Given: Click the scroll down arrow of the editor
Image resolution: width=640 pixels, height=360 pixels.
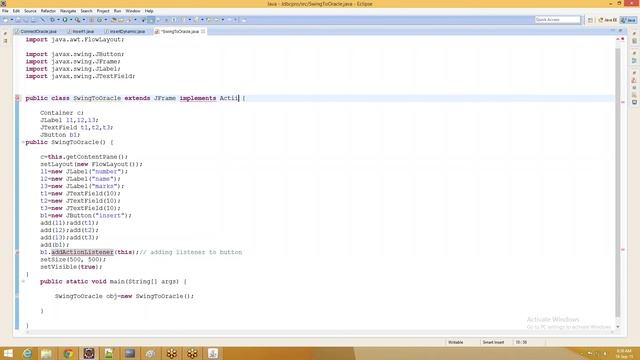Looking at the screenshot, I should [618, 327].
